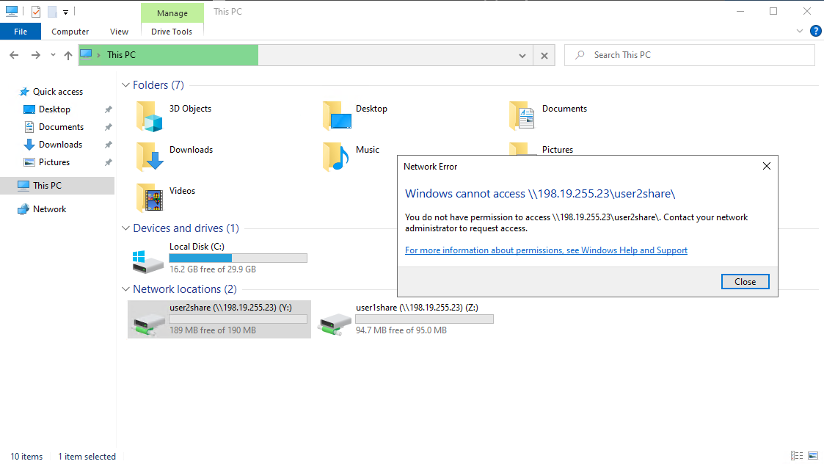The image size is (824, 464).
Task: Open the Windows Help and Support permissions link
Action: [x=546, y=250]
